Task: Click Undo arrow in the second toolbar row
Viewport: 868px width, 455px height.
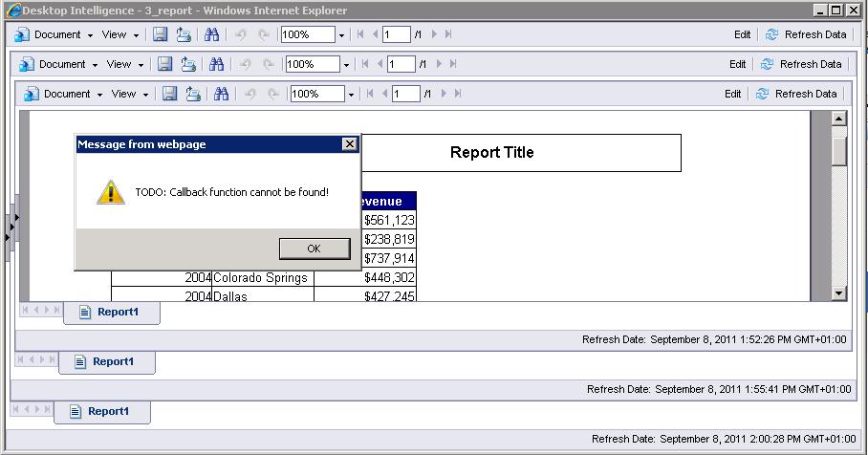Action: (x=246, y=64)
